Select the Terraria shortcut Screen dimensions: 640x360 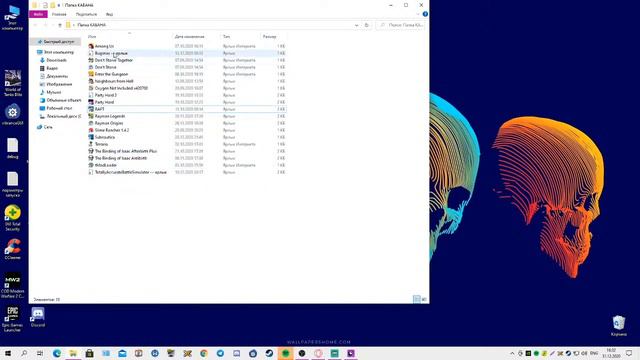click(x=101, y=144)
